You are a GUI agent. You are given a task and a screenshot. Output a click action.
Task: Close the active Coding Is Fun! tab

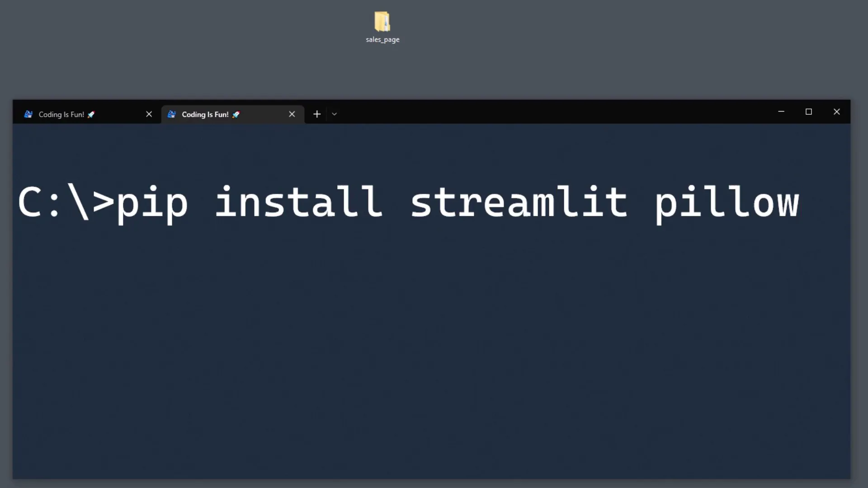pos(292,114)
